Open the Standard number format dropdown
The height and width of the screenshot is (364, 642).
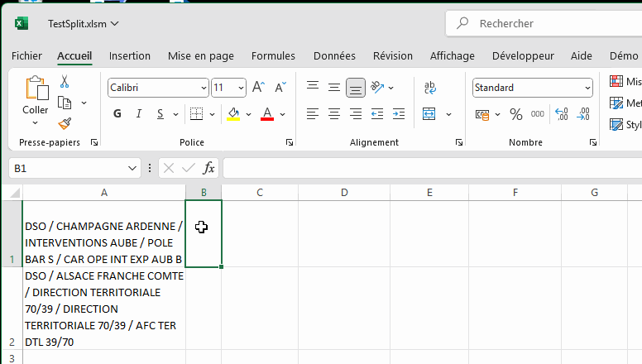[587, 88]
